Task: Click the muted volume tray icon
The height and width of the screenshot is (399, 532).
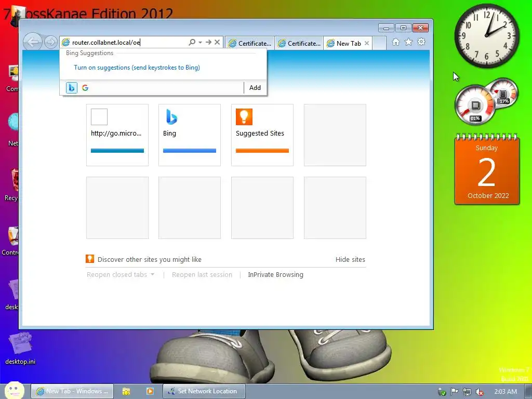Action: point(480,392)
